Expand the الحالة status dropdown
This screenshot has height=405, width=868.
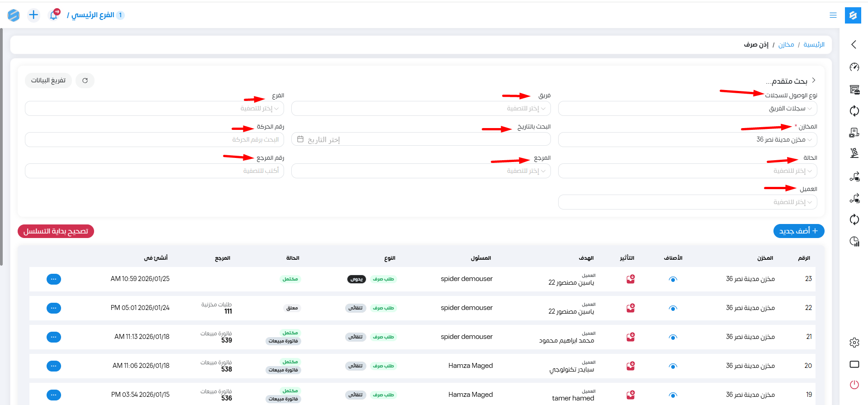pyautogui.click(x=687, y=171)
